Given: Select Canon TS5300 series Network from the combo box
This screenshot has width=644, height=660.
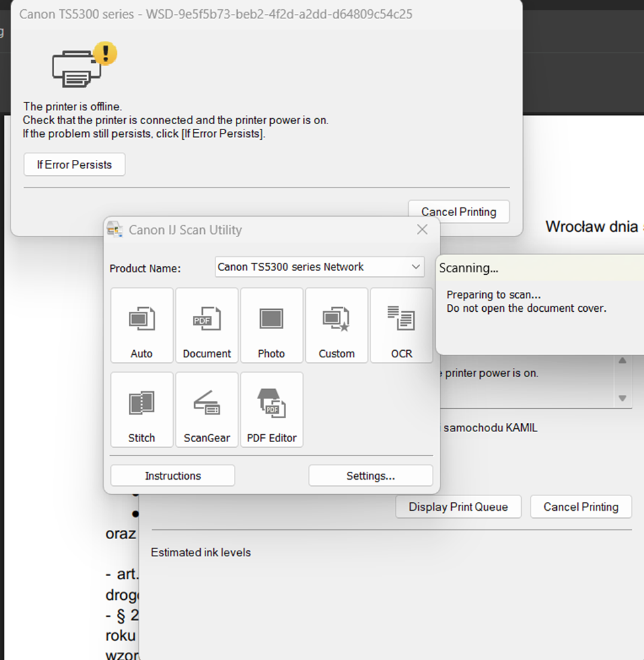Looking at the screenshot, I should point(310,267).
